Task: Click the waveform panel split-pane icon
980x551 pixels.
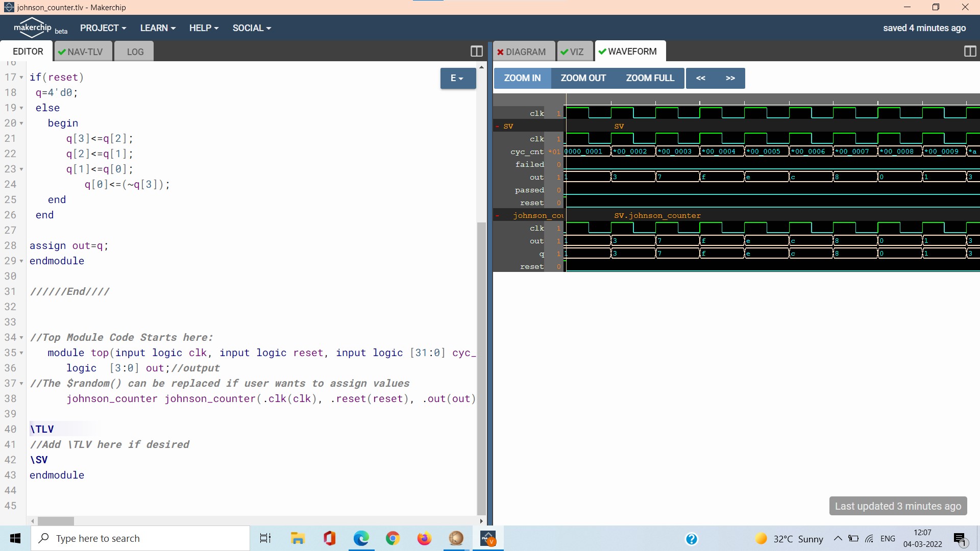Action: (x=970, y=51)
